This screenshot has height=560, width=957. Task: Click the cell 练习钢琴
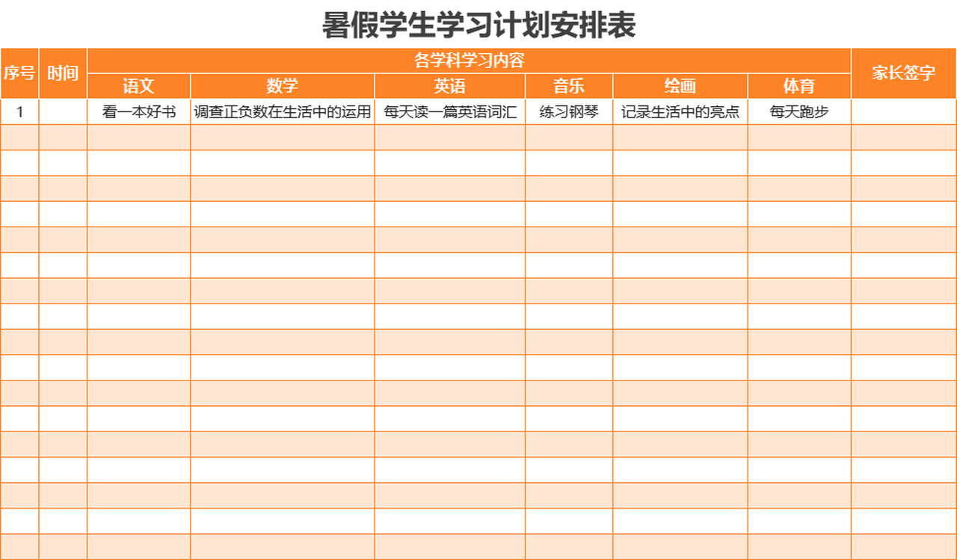tap(569, 112)
